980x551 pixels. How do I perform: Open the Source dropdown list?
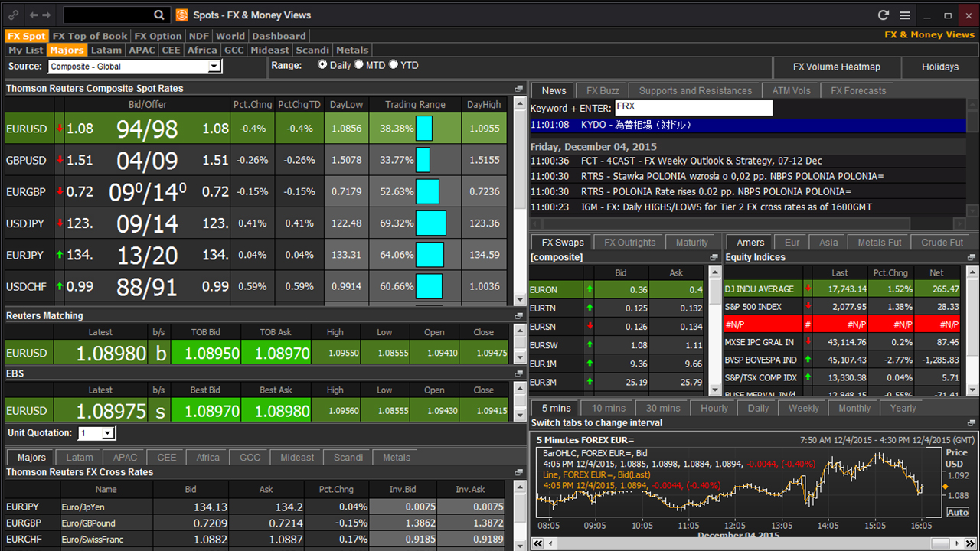click(214, 67)
